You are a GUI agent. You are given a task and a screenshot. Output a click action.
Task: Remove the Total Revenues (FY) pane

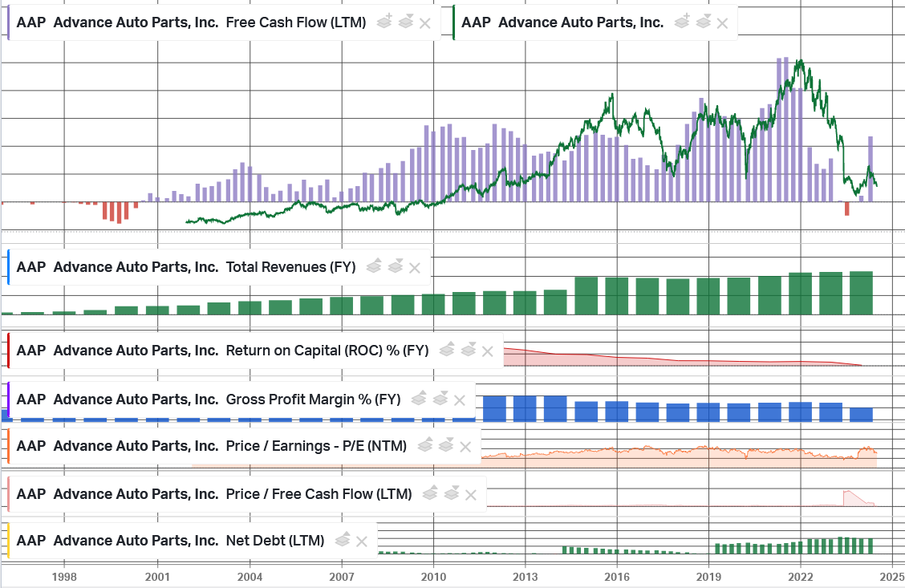(415, 268)
